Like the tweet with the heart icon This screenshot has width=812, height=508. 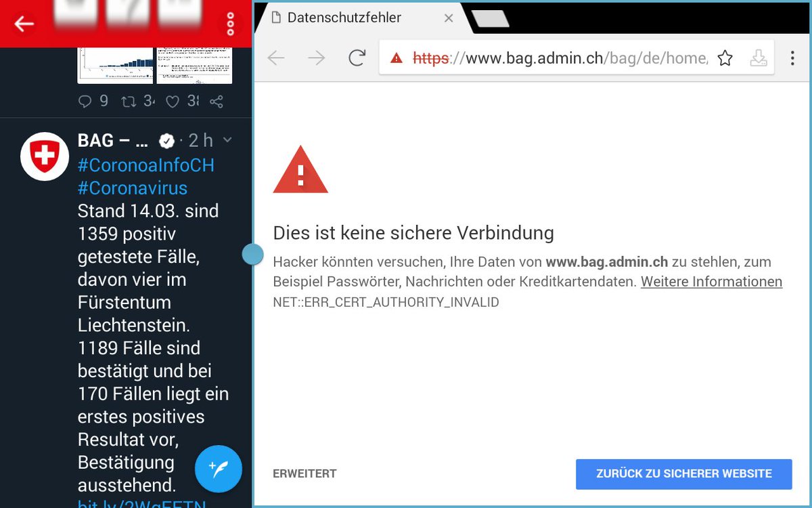pos(173,102)
